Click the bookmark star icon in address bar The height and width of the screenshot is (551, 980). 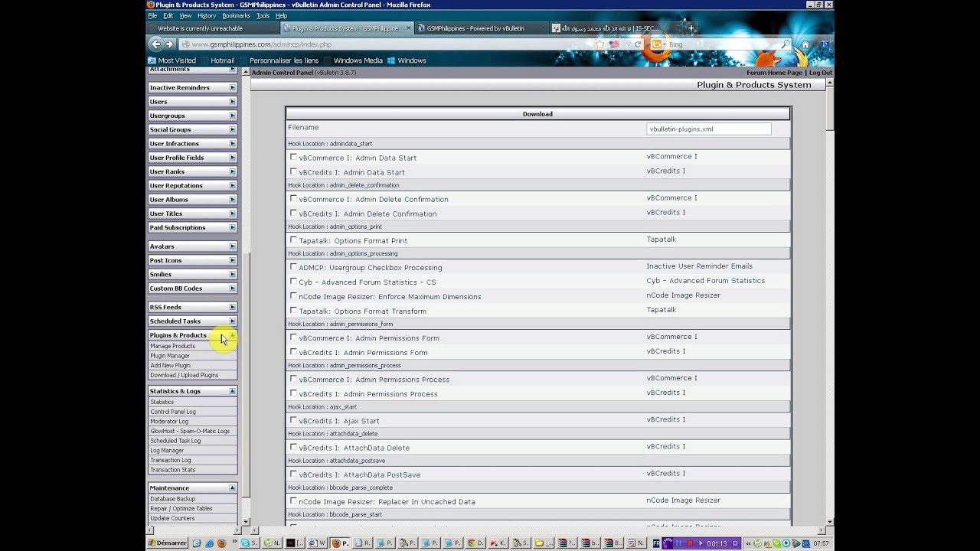click(x=599, y=44)
